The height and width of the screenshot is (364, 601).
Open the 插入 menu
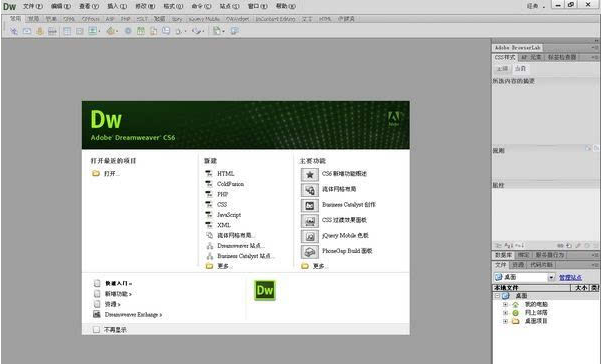coord(117,6)
